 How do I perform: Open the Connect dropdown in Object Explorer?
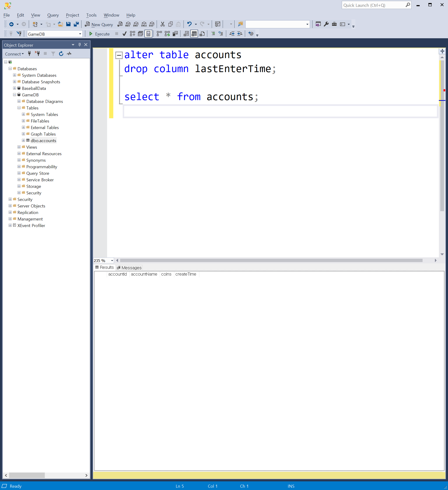[x=14, y=54]
